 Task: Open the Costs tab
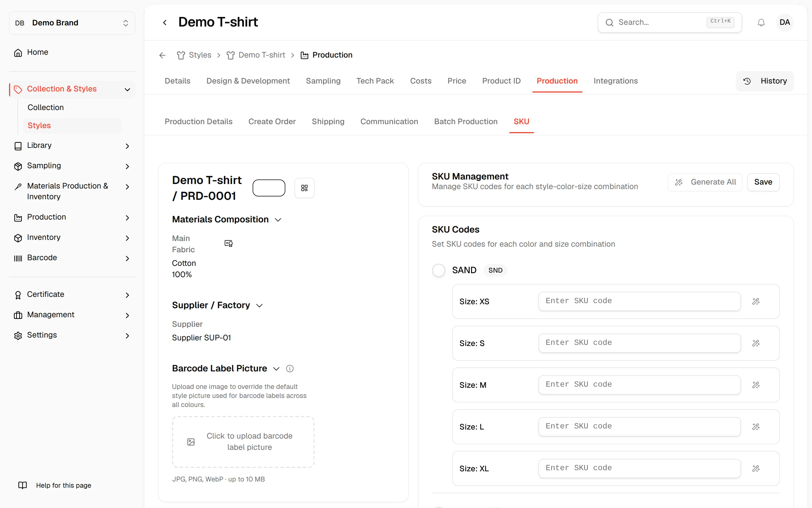click(421, 81)
